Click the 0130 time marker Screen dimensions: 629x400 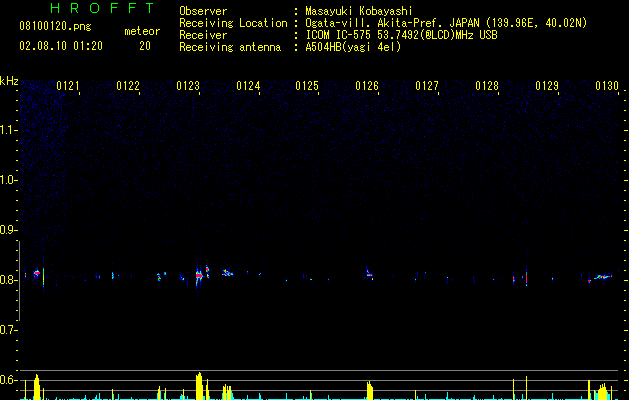(607, 86)
